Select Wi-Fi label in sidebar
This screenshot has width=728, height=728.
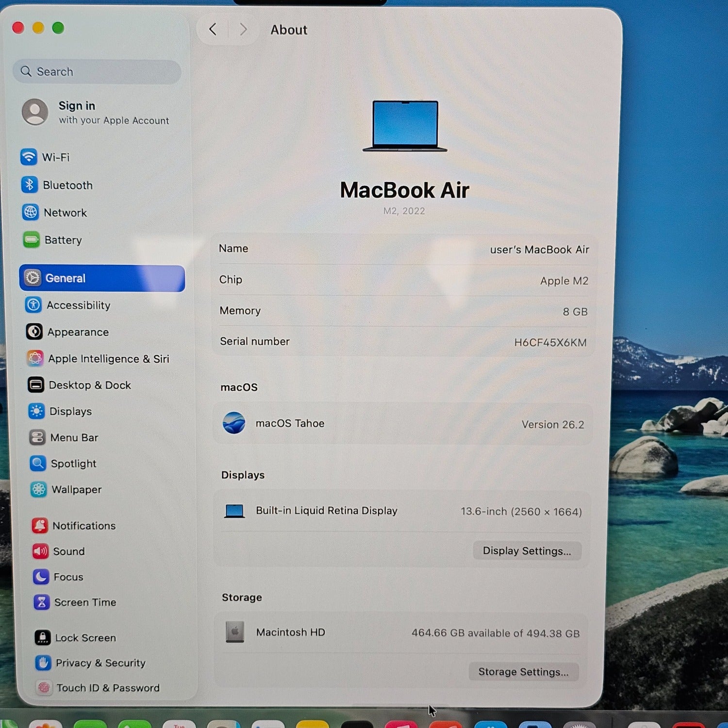[x=56, y=157]
